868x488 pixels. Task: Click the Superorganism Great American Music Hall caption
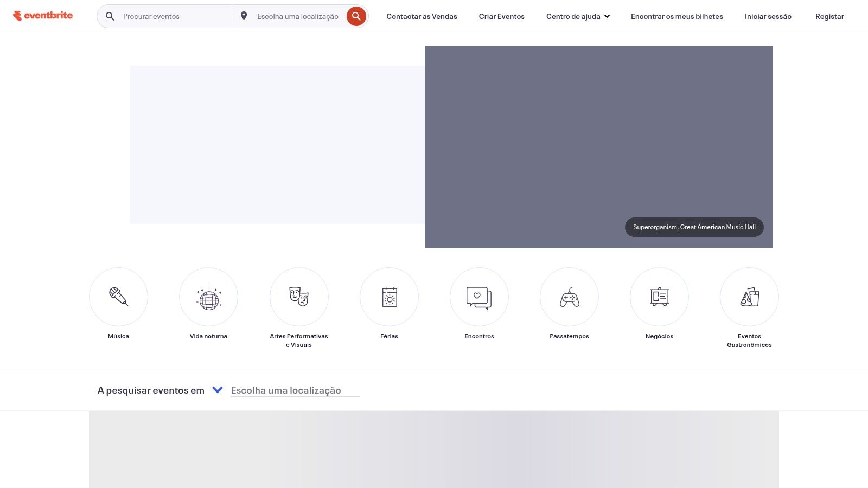(694, 227)
